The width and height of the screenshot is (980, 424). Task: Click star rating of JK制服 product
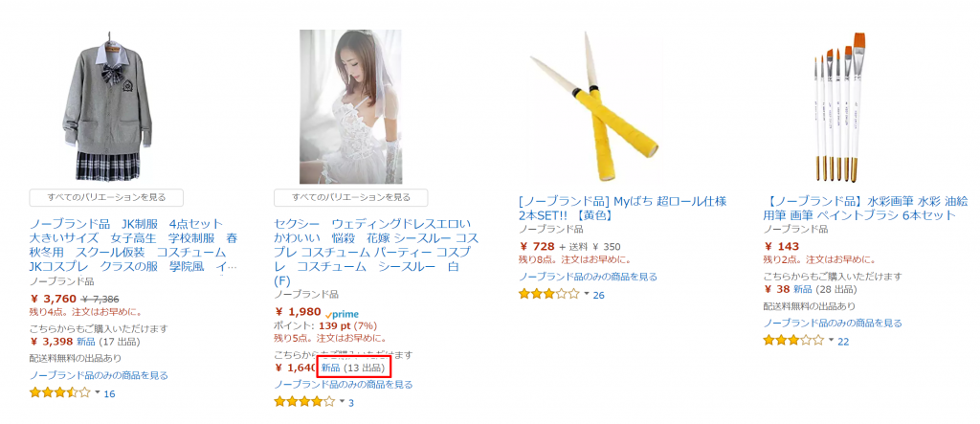(x=60, y=393)
